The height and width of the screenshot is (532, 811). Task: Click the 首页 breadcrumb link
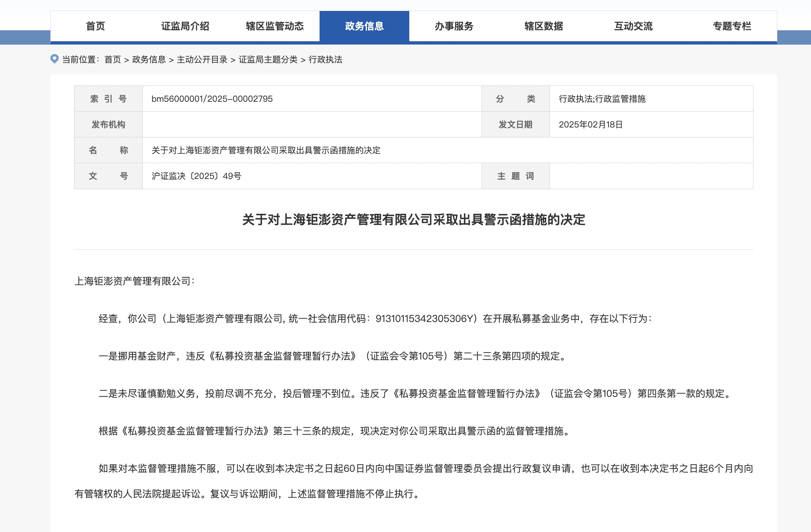tap(112, 59)
